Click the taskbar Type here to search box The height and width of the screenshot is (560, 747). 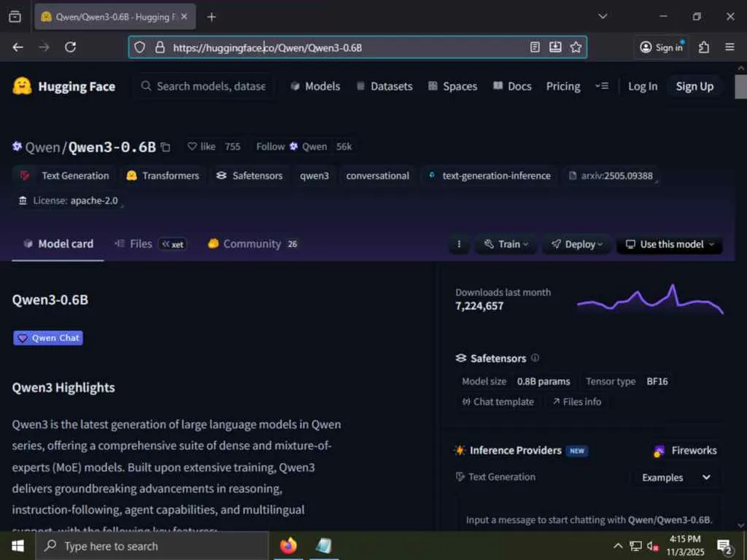152,545
